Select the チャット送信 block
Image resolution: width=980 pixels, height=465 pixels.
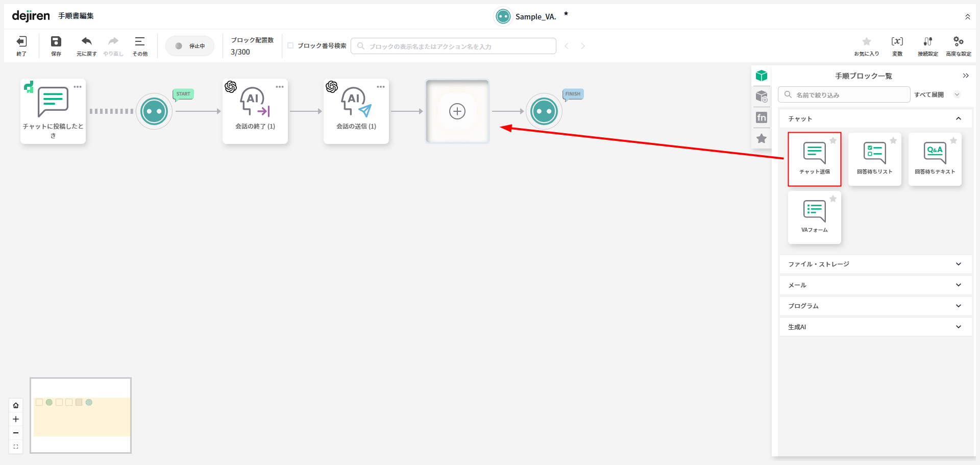(x=814, y=159)
